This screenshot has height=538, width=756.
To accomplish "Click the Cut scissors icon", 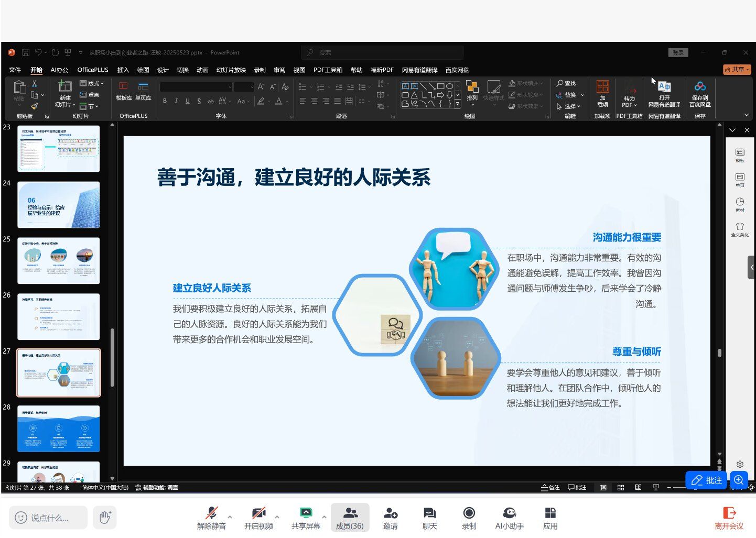I will (x=35, y=84).
